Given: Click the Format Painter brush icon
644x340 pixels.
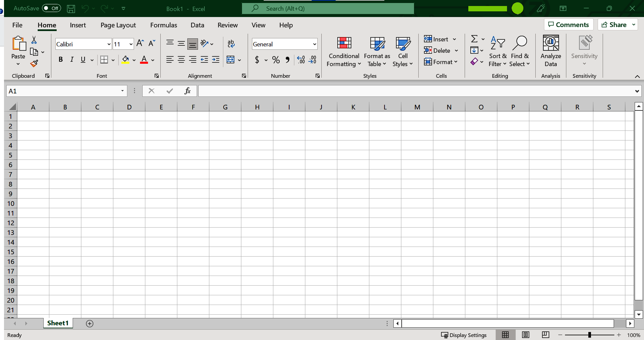Looking at the screenshot, I should point(34,63).
